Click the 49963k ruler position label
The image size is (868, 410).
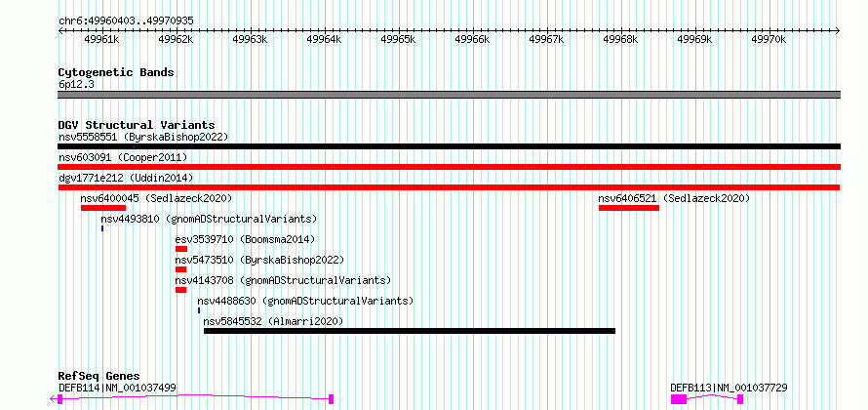[x=251, y=39]
